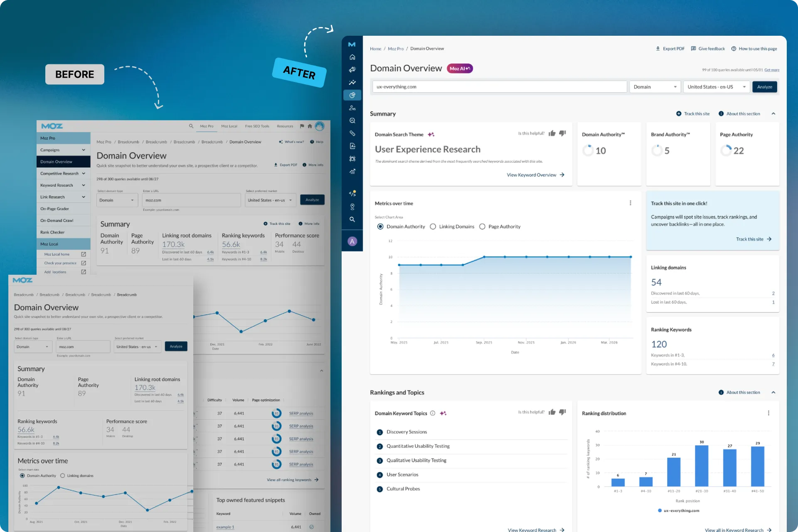Select the sparkline insights icon in After sidebar
Image resolution: width=798 pixels, height=532 pixels.
coord(352,82)
